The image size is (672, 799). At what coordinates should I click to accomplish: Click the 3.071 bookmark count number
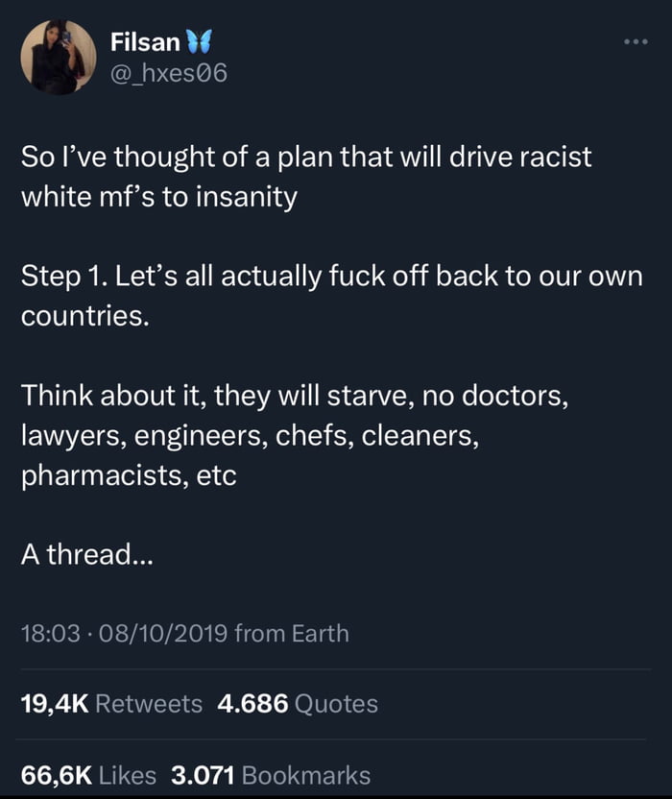click(x=202, y=774)
